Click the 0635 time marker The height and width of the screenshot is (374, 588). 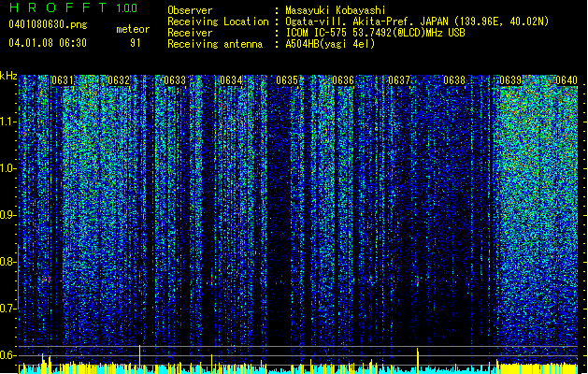click(287, 80)
